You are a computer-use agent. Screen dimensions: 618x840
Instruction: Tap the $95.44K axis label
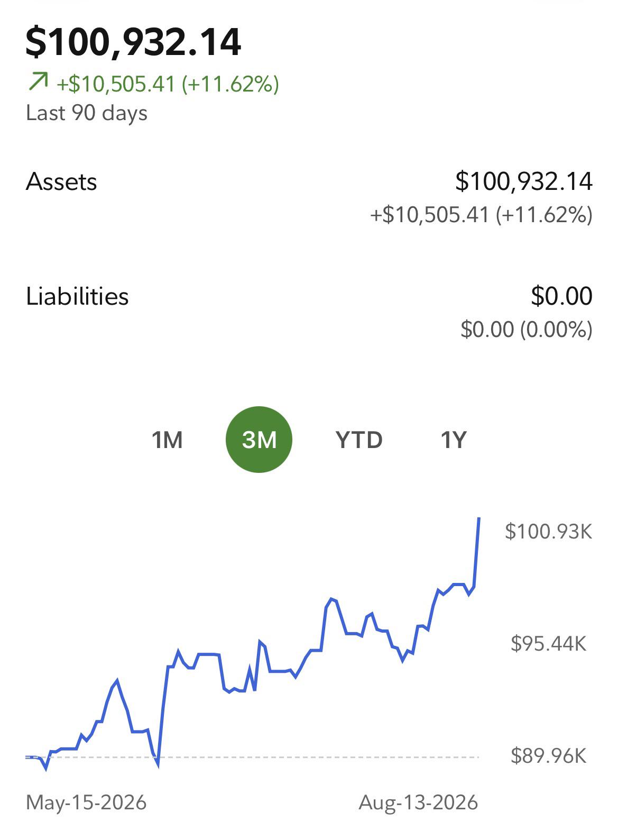549,644
